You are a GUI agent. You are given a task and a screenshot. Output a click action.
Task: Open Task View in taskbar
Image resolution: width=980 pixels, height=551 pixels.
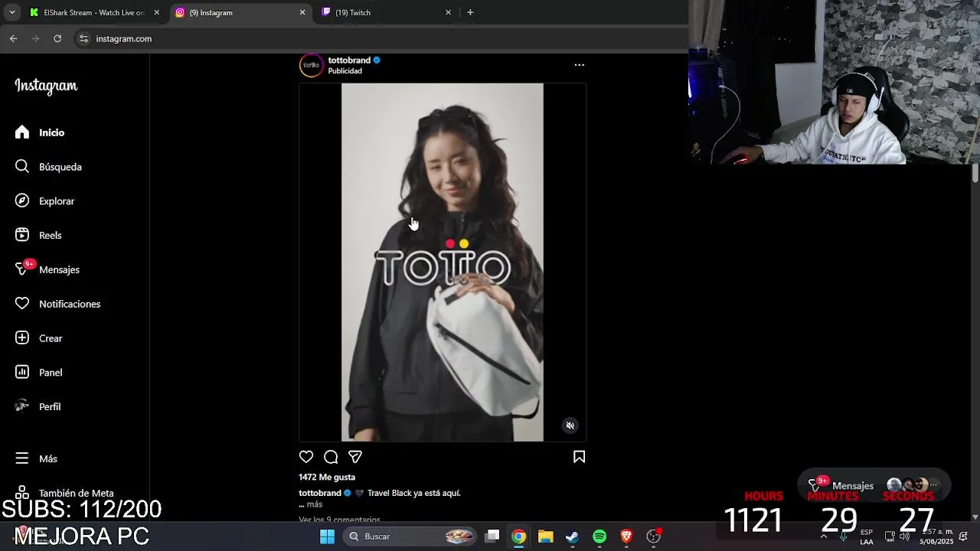[x=492, y=536]
